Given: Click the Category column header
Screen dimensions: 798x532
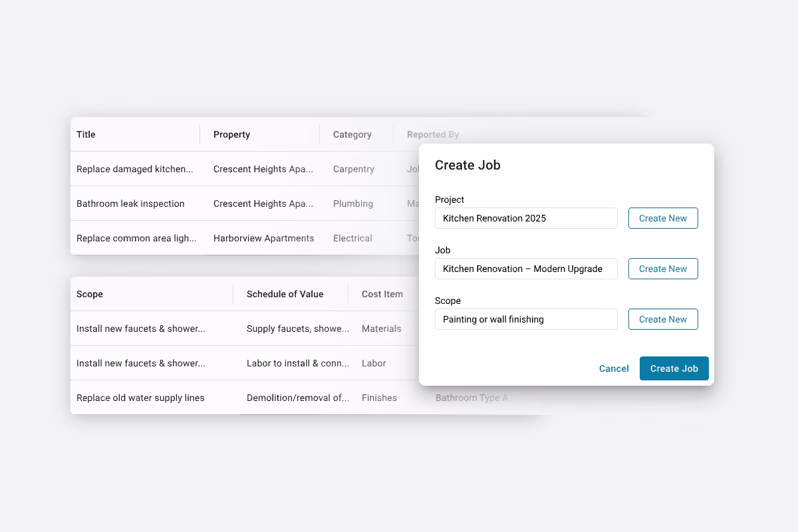Looking at the screenshot, I should (352, 134).
